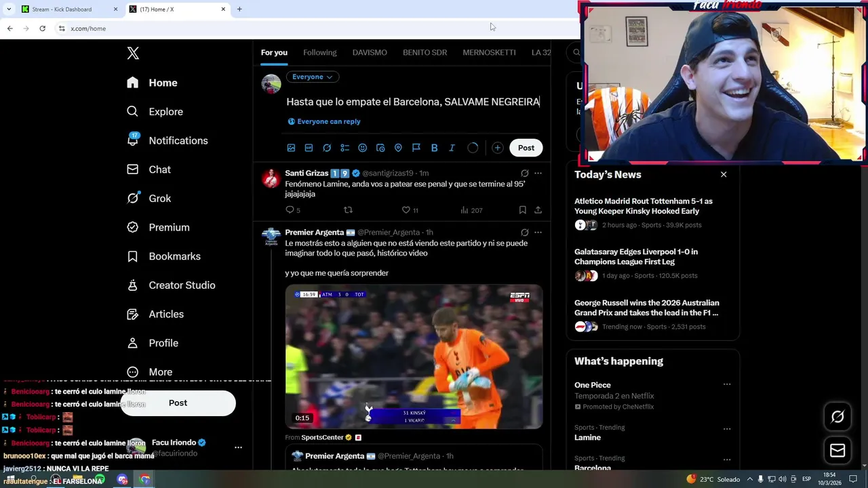Open the Home page from sidebar
This screenshot has width=868, height=488.
point(152,83)
